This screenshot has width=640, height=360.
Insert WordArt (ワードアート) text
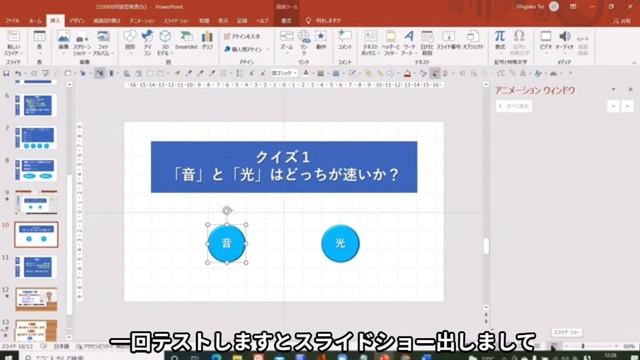click(x=408, y=42)
